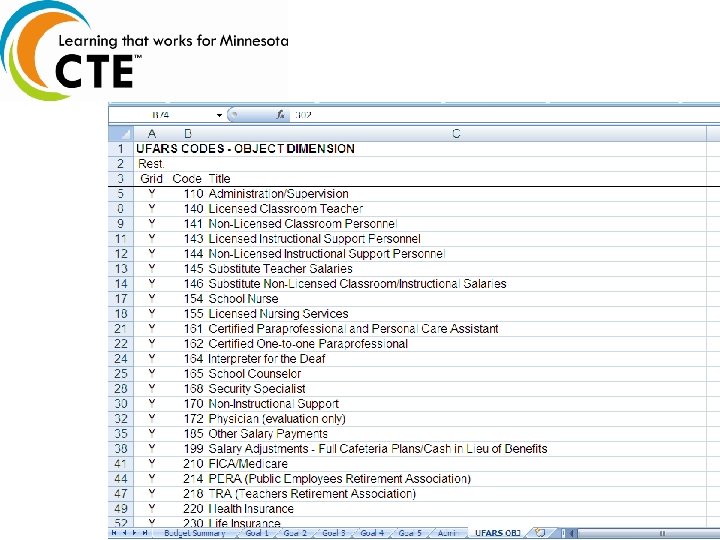Open the Name Box dropdown arrow
720x540 pixels.
pos(219,115)
